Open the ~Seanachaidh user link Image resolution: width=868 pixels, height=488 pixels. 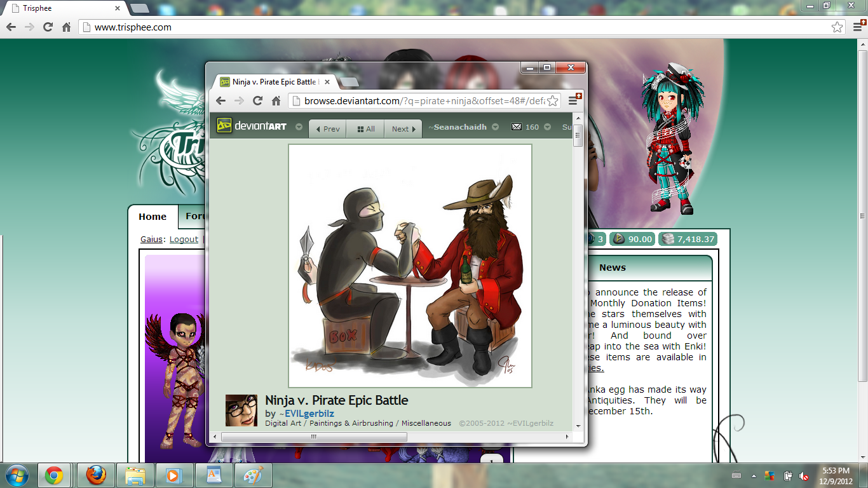[x=458, y=127]
